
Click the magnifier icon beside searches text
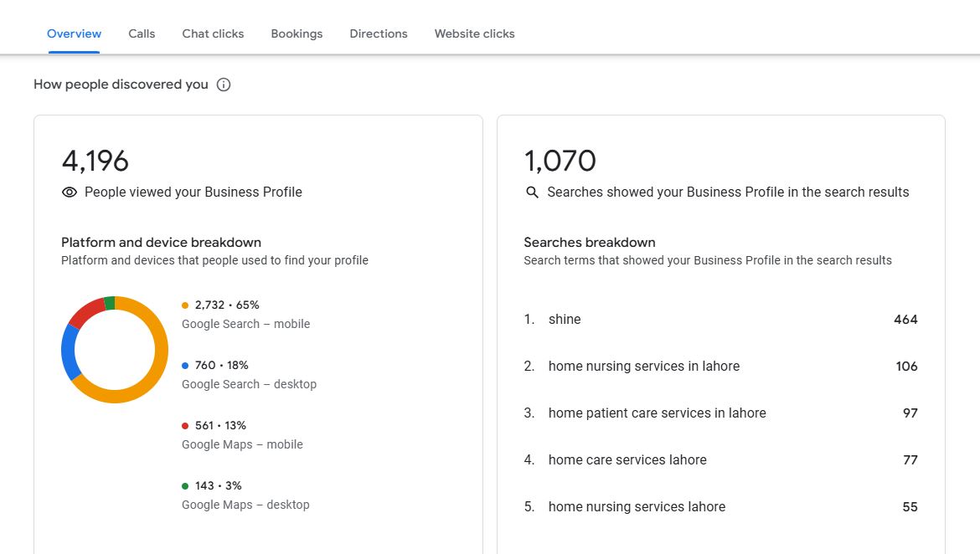532,192
